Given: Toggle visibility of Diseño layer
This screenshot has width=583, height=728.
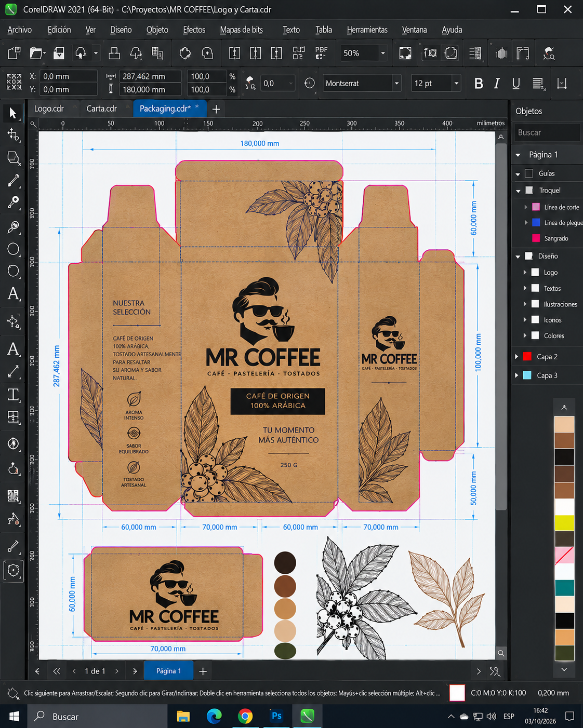Looking at the screenshot, I should pos(529,256).
